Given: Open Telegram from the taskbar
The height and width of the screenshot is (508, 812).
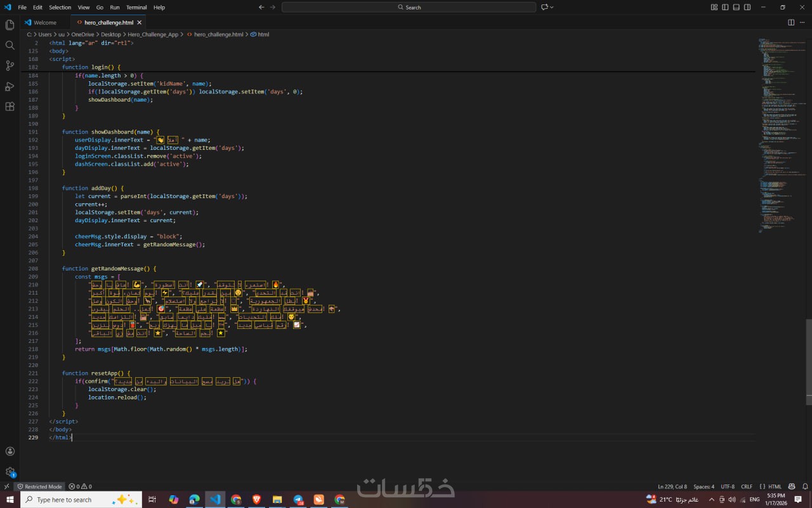Looking at the screenshot, I should tap(298, 499).
